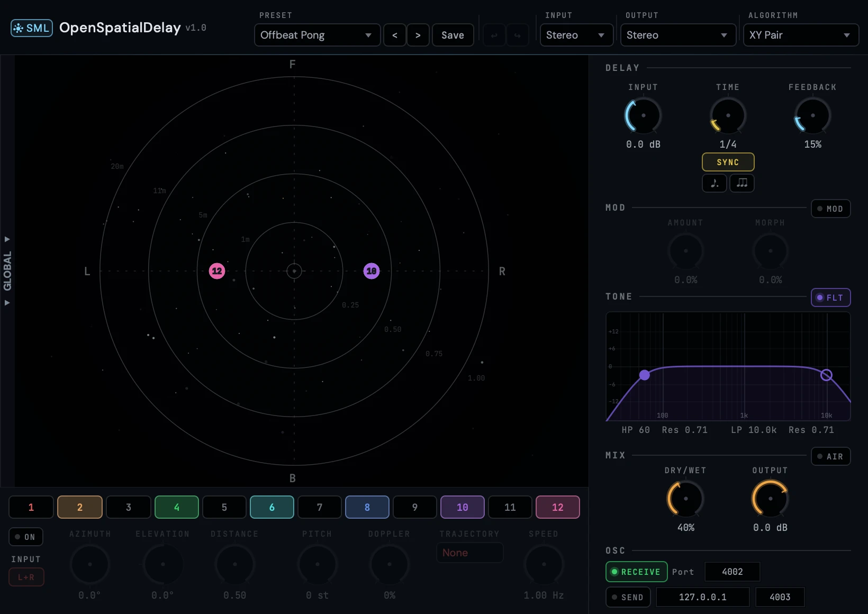Click the OSC receive port field 4002

click(733, 572)
